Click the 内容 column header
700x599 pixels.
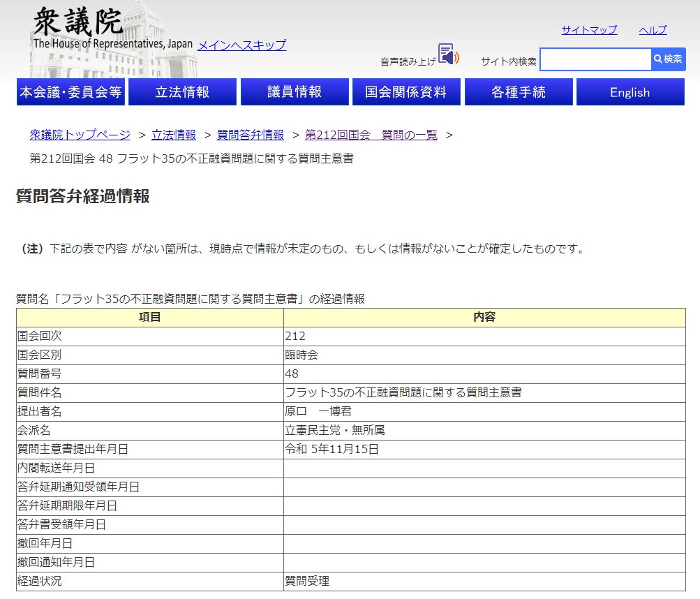[484, 317]
